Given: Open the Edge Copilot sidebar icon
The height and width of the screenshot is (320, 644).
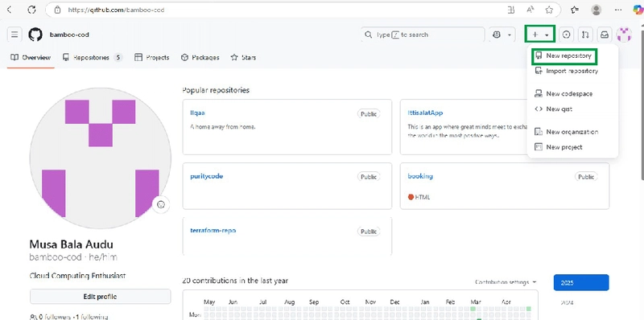Looking at the screenshot, I should (x=638, y=10).
